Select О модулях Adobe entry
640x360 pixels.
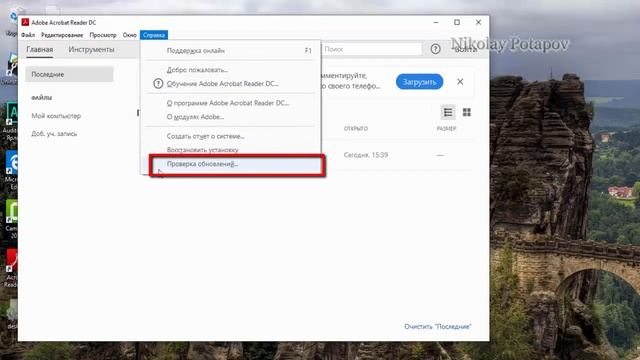(231, 117)
